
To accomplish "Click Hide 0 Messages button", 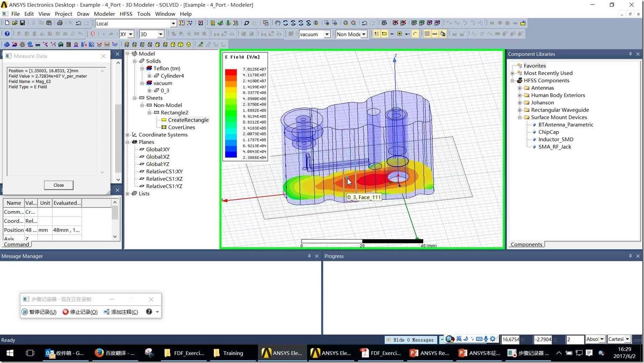I will tap(411, 340).
